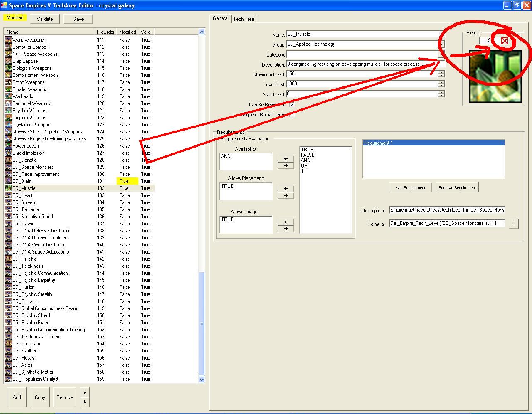The height and width of the screenshot is (414, 532).
Task: Increase Level Cost with the up spinner
Action: tap(441, 82)
